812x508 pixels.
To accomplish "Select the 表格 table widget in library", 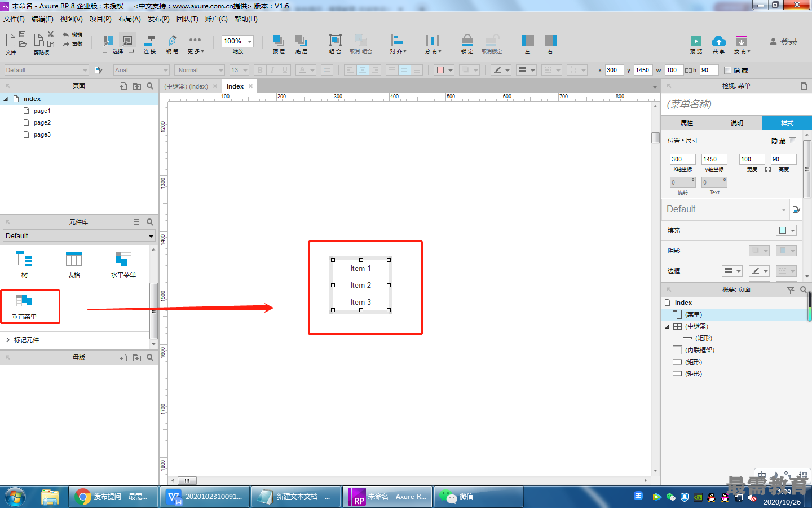I will (74, 265).
